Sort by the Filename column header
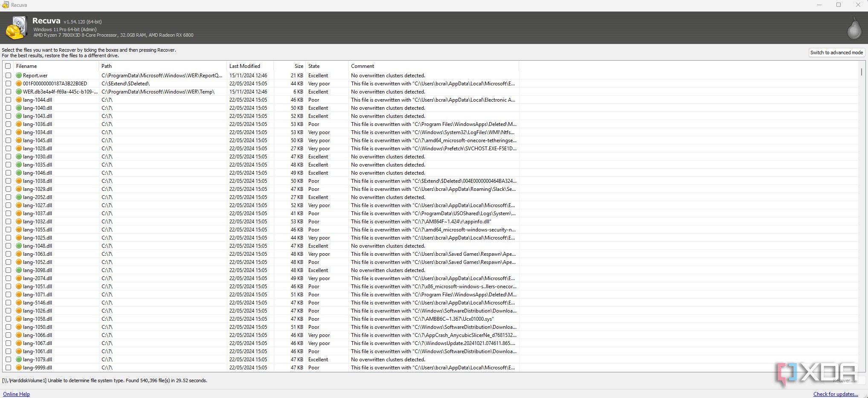Viewport: 868px width, 398px height. [56, 66]
